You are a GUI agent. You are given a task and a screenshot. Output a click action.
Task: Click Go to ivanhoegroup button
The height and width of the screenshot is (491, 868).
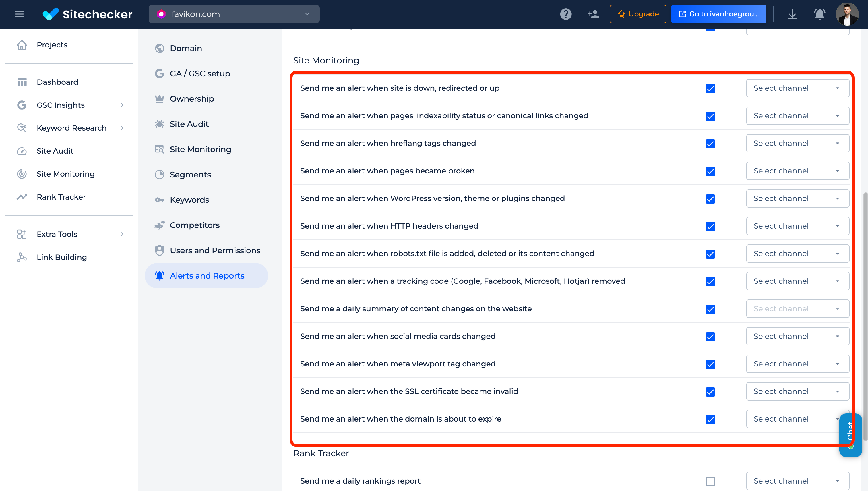click(x=718, y=14)
